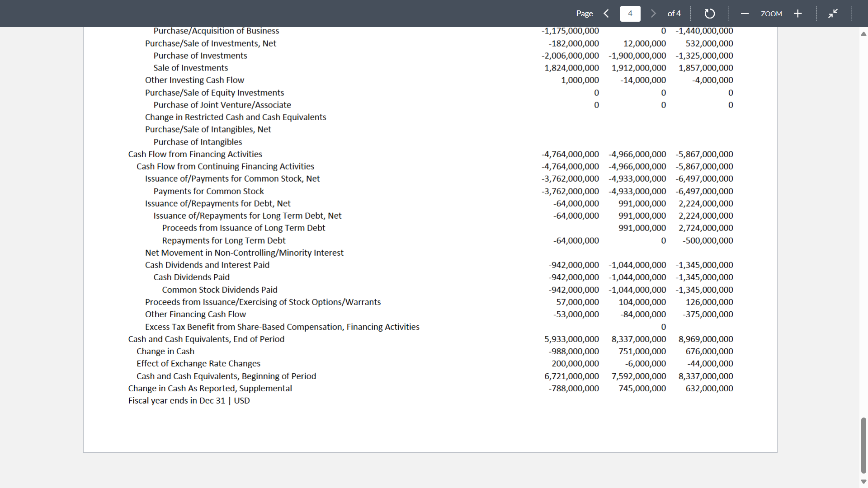Click the 'Page' label in the toolbar
This screenshot has height=488, width=868.
click(585, 14)
